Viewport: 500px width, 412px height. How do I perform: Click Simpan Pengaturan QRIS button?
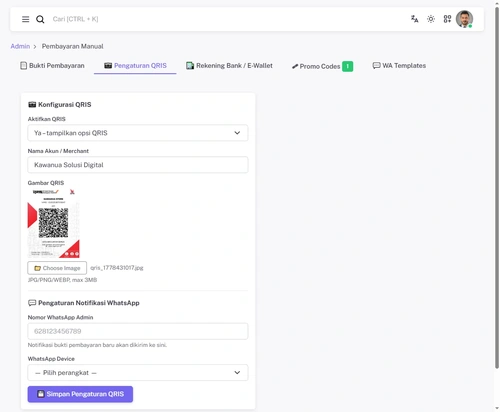tap(80, 394)
